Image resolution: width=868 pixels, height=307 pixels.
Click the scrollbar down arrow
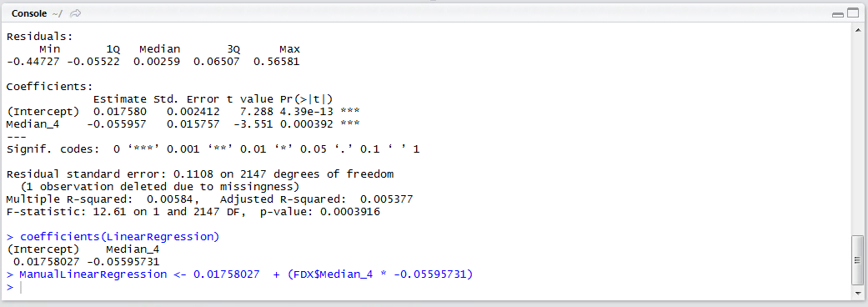pos(857,292)
